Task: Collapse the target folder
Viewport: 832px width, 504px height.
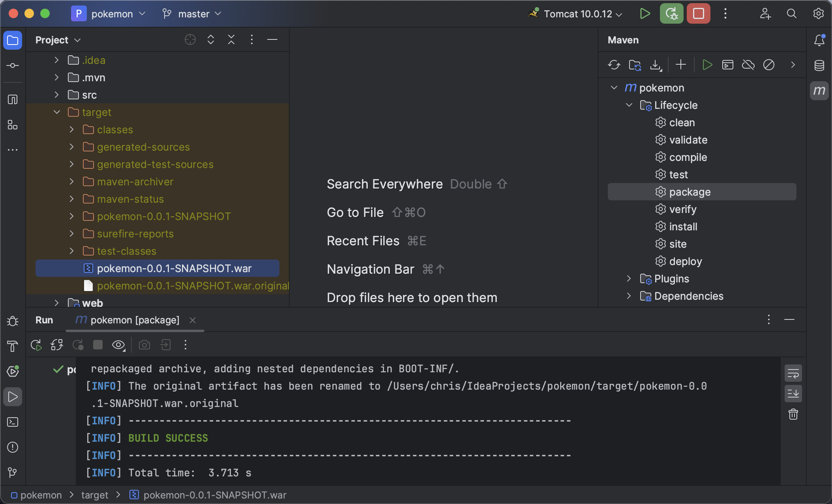Action: pos(56,112)
